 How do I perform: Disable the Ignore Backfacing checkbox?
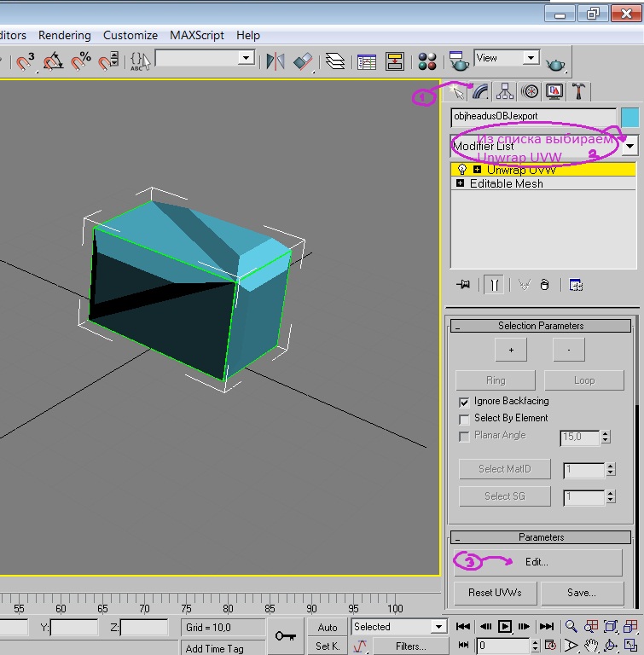[x=464, y=402]
